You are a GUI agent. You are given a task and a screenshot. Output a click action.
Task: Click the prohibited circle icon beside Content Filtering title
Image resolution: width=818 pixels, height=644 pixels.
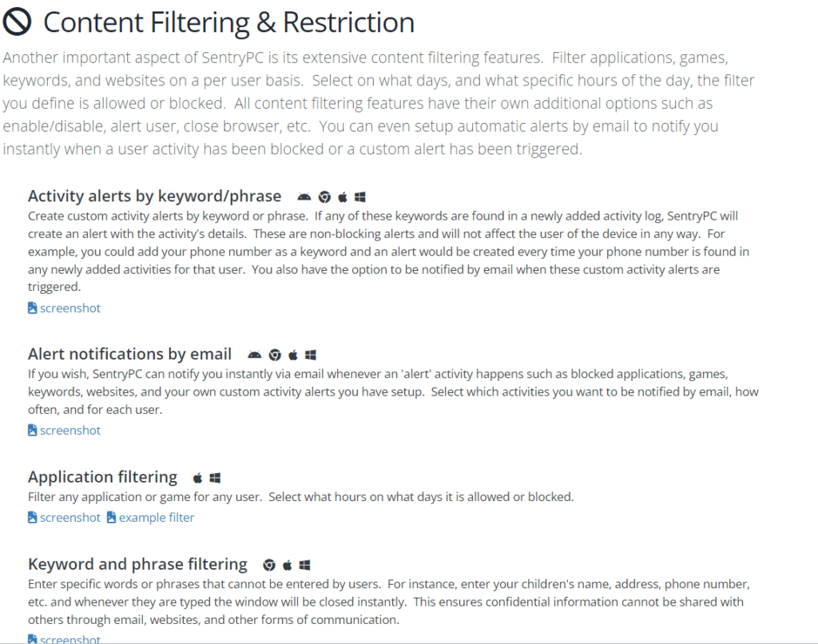tap(18, 22)
